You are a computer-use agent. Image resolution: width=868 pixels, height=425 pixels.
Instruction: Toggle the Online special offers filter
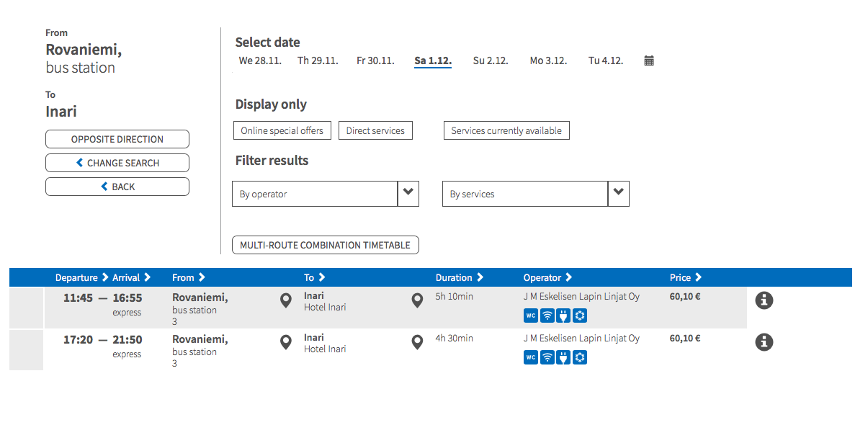(282, 130)
